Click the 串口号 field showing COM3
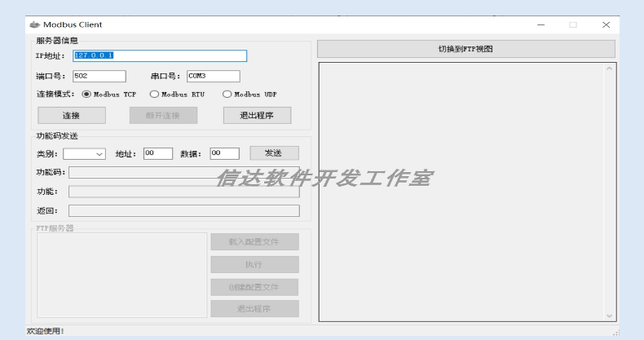 click(x=214, y=76)
